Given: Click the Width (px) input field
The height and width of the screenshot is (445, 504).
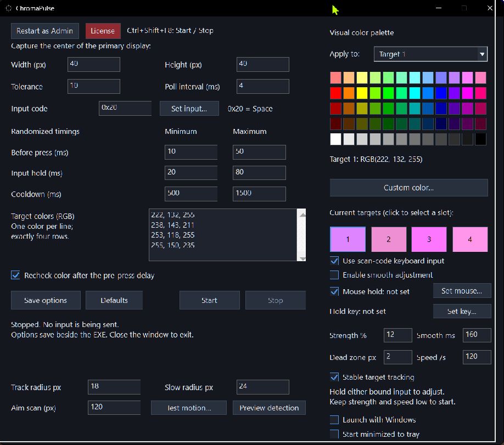Looking at the screenshot, I should pos(94,64).
